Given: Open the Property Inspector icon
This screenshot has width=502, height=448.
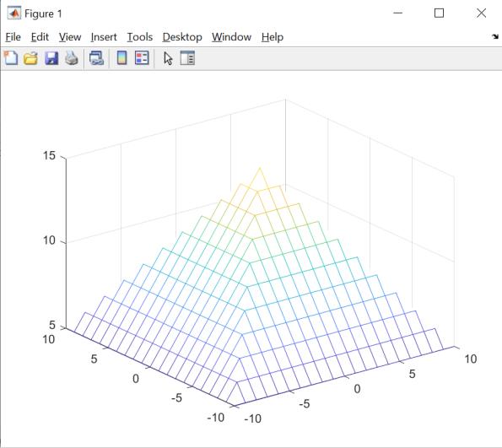Looking at the screenshot, I should (x=187, y=58).
